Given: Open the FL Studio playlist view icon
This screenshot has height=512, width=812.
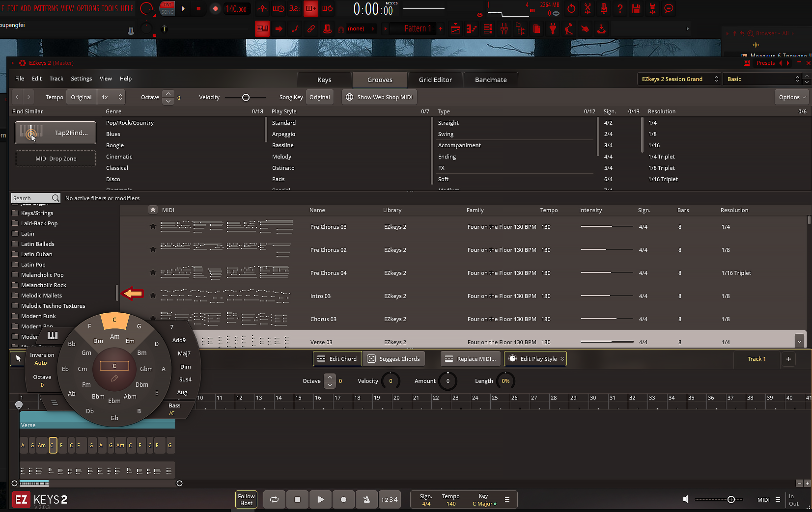Looking at the screenshot, I should (x=455, y=29).
